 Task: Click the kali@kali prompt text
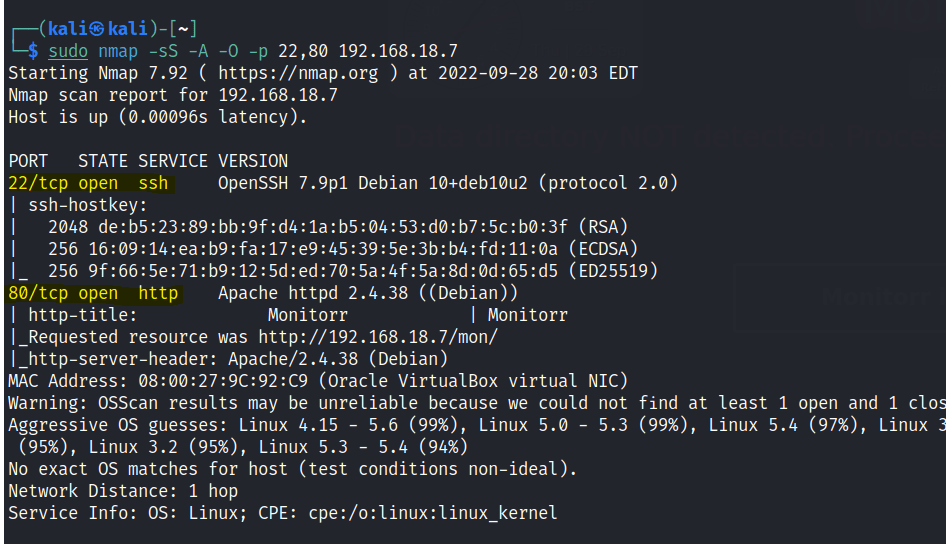[94, 28]
